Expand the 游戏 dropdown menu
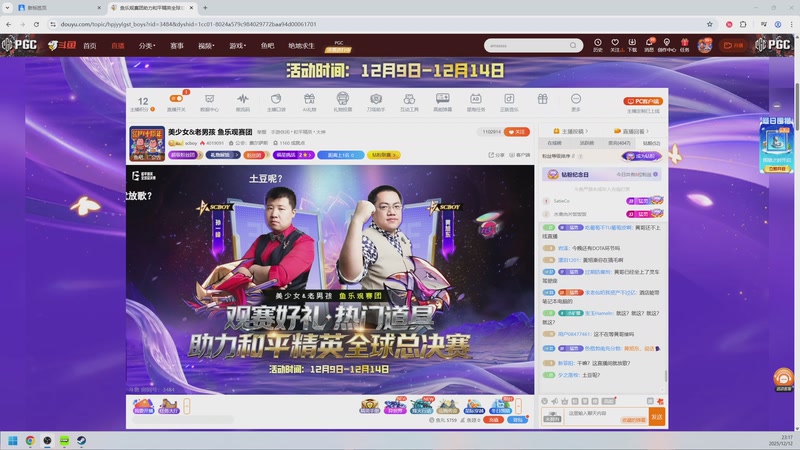Viewport: 800px width, 450px height. [237, 46]
